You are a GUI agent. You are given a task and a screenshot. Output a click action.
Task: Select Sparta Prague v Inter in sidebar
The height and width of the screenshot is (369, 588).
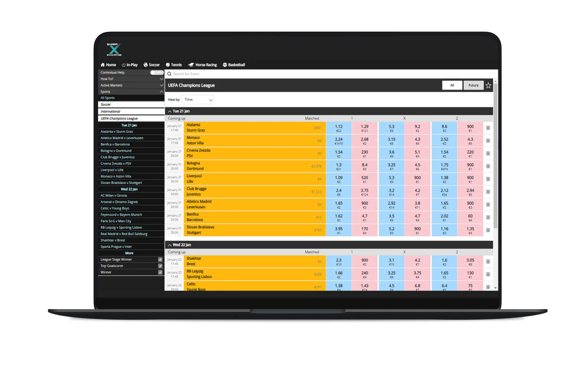point(131,247)
